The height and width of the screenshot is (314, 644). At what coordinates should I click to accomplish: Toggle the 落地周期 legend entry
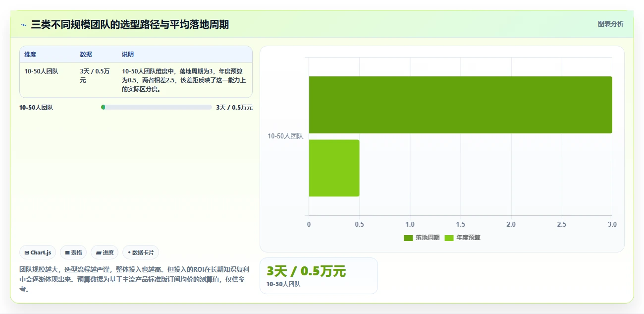point(422,238)
